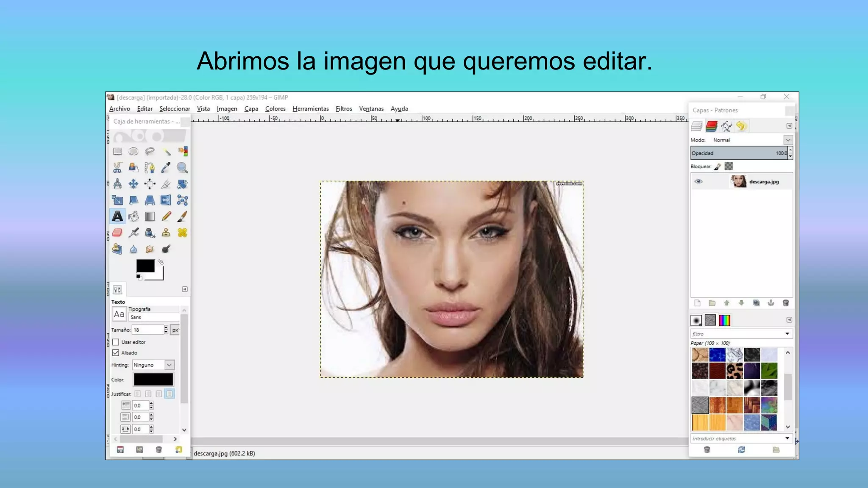Viewport: 868px width, 488px height.
Task: Uncheck the Alisado checkbox
Action: 116,352
